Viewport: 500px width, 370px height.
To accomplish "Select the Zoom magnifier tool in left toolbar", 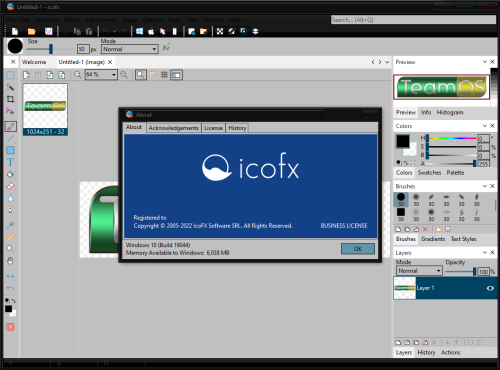I will click(10, 249).
